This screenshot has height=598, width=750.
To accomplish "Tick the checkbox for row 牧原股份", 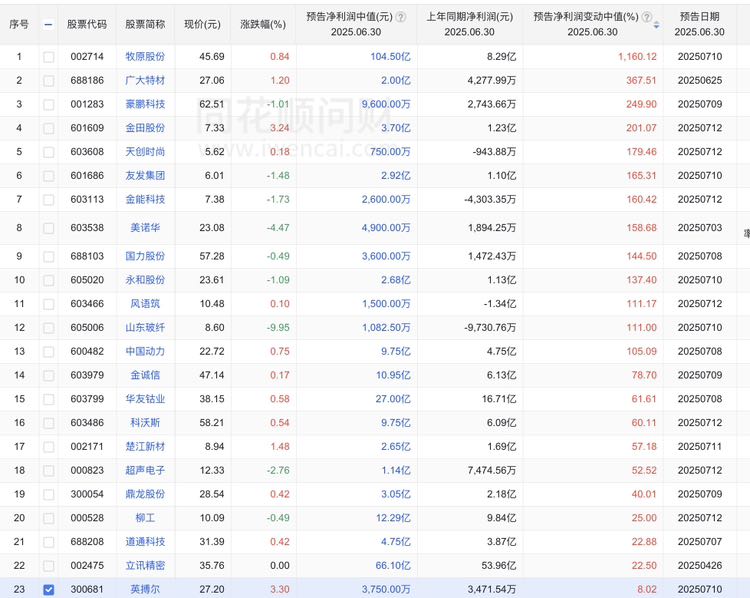I will [48, 57].
